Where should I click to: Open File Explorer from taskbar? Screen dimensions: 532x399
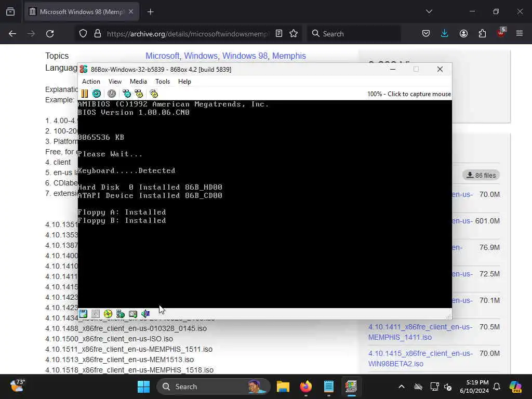pos(283,387)
